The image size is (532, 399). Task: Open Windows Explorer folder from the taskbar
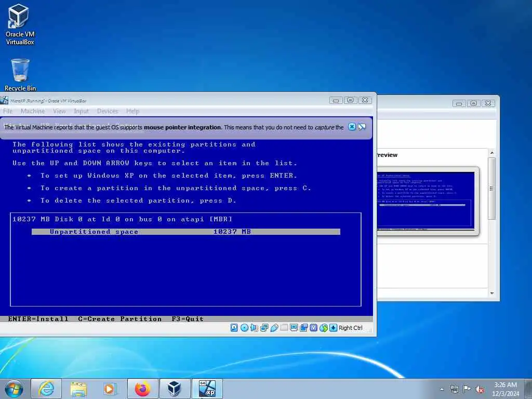(78, 389)
